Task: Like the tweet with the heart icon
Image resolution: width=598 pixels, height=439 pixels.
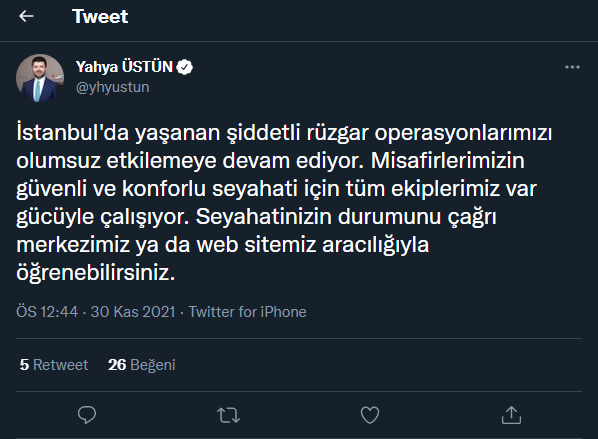Action: click(370, 415)
